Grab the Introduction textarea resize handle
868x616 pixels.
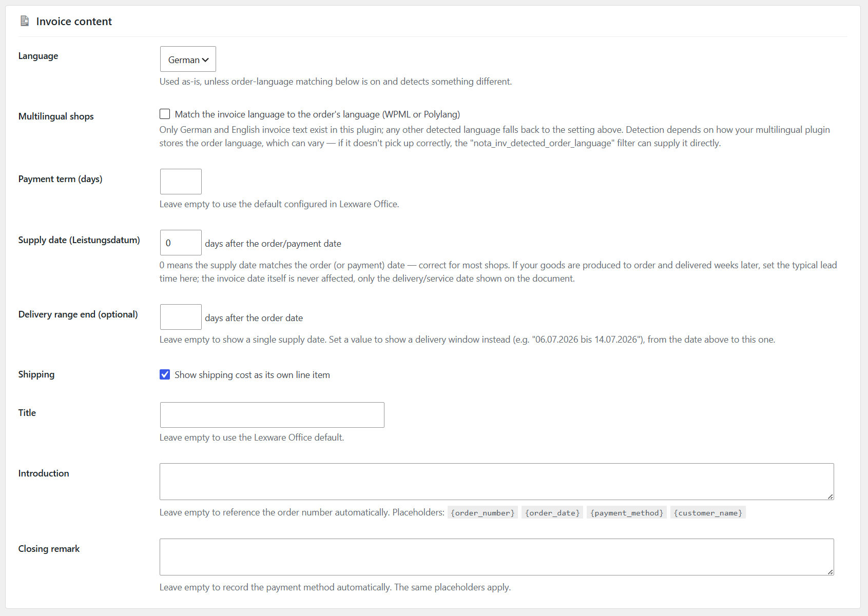[x=830, y=496]
